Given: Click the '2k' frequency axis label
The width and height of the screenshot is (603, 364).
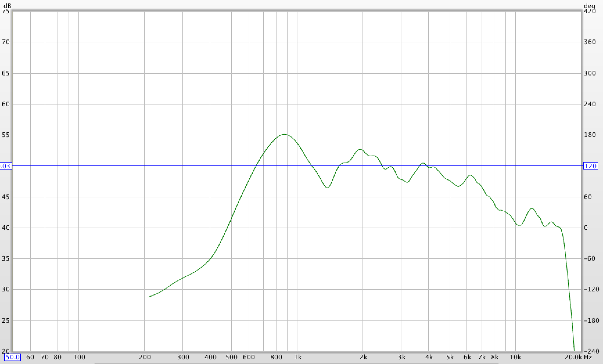Looking at the screenshot, I should tap(363, 357).
